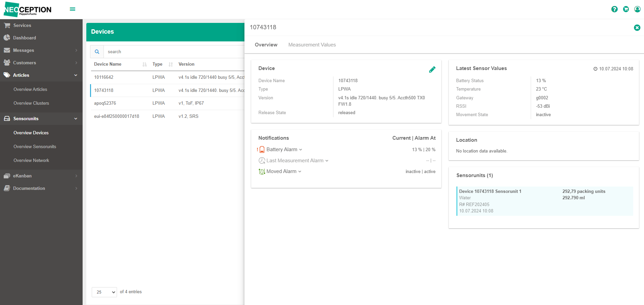The height and width of the screenshot is (305, 644).
Task: Switch to the Measurement Values tab
Action: [312, 45]
